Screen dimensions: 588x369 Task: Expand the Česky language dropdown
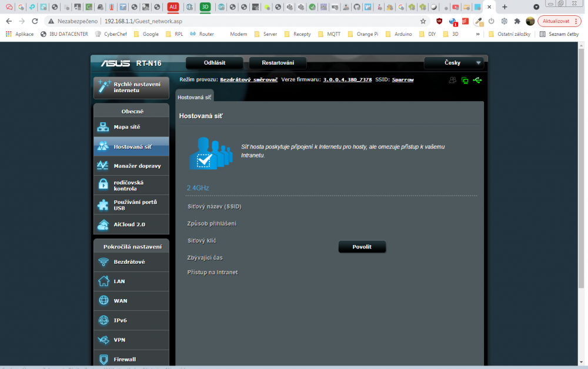click(455, 63)
